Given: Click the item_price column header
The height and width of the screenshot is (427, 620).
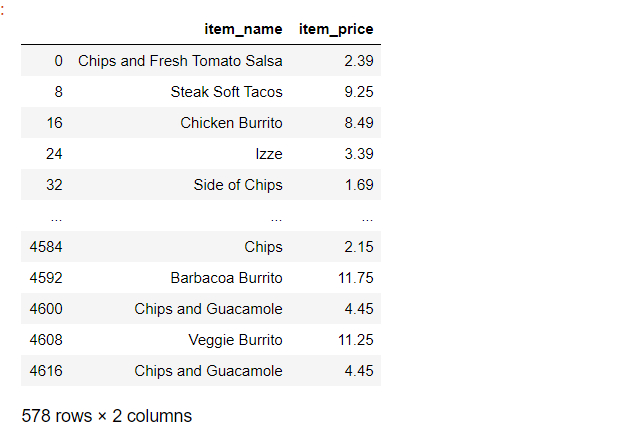Looking at the screenshot, I should (x=336, y=29).
